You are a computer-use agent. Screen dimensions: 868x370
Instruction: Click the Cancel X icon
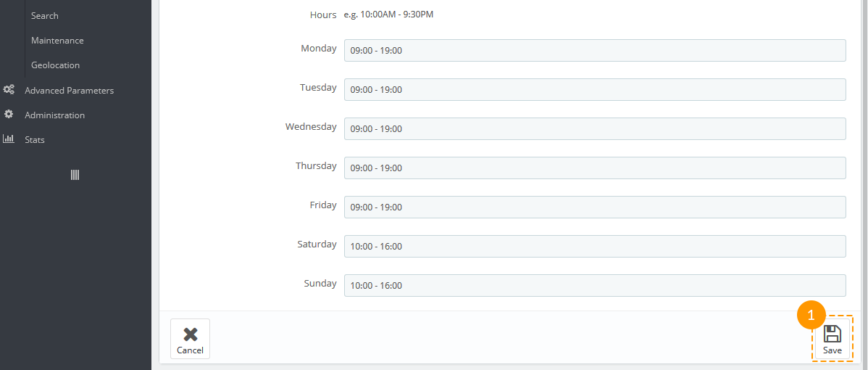pyautogui.click(x=190, y=334)
